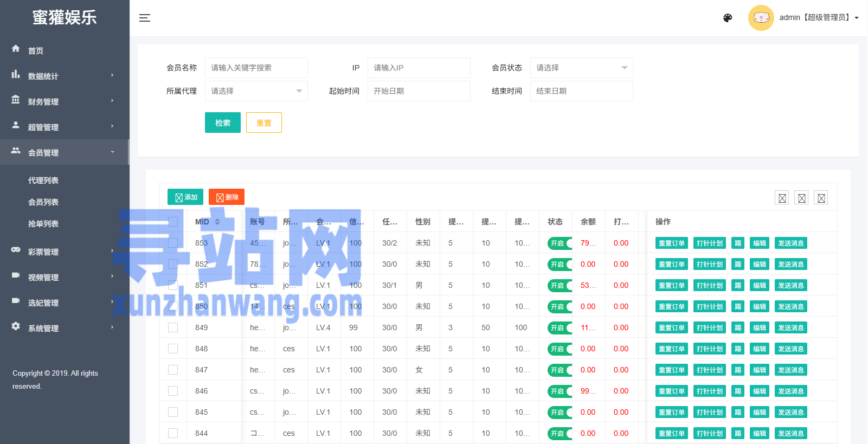Open the theme color palette icon
Viewport: 868px width, 444px height.
click(x=728, y=18)
